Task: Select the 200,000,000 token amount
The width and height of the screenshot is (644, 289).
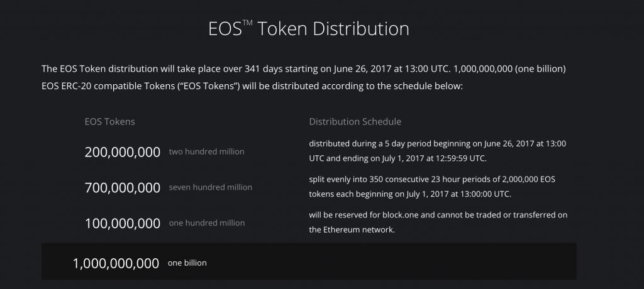Action: point(123,152)
